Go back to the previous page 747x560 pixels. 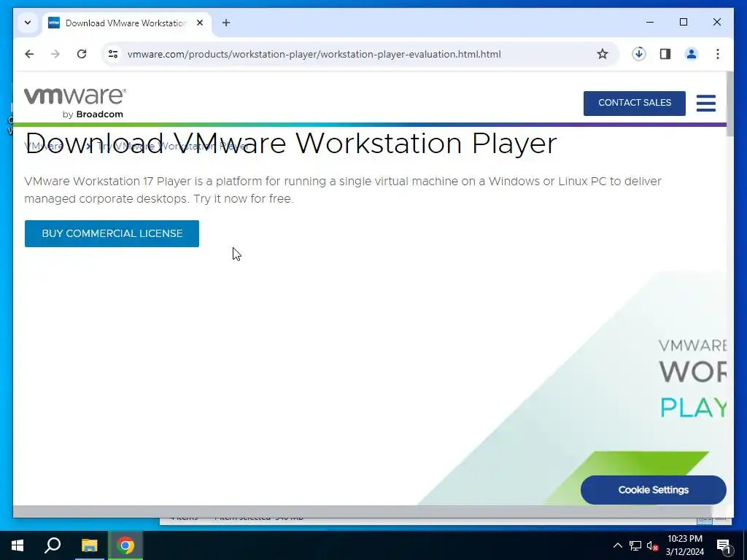pyautogui.click(x=29, y=54)
